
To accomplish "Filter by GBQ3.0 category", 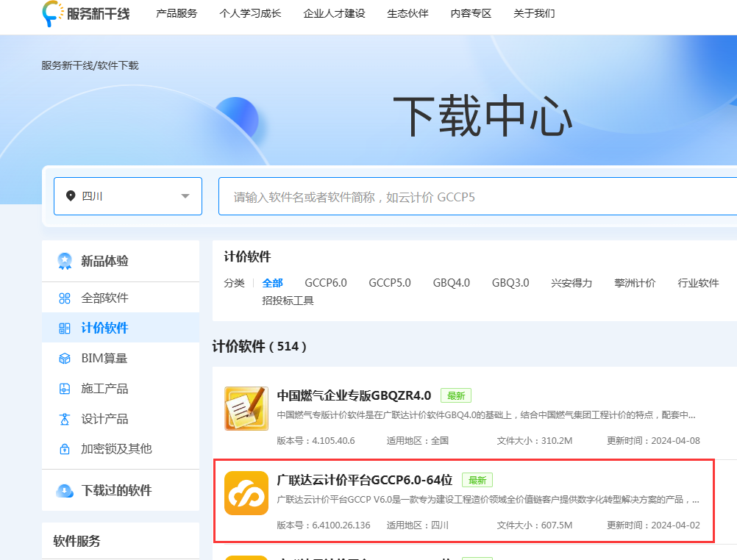I will click(510, 283).
